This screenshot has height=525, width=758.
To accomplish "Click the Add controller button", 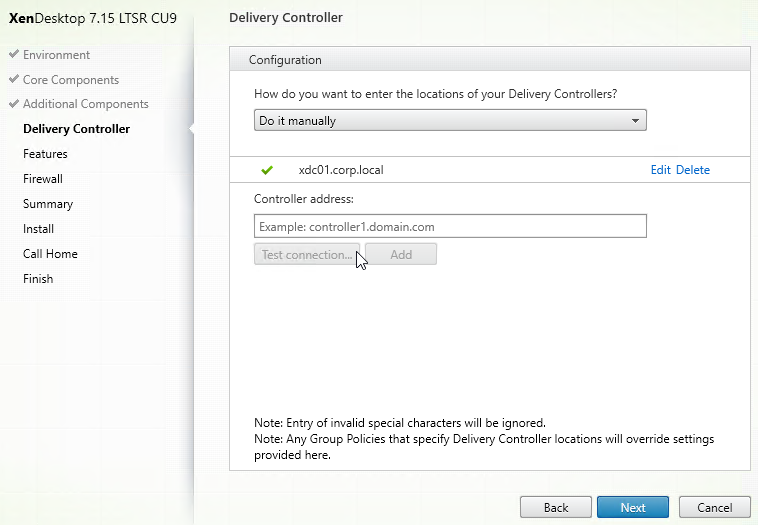I will [x=401, y=254].
